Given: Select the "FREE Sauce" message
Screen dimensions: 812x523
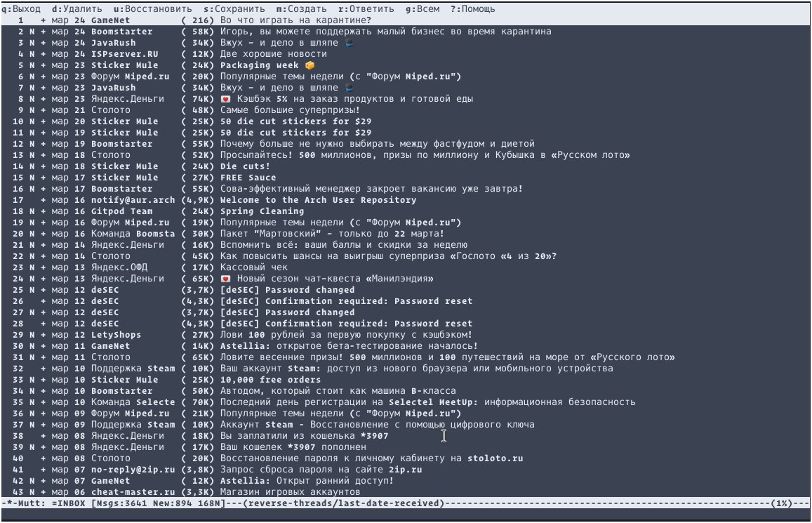Looking at the screenshot, I should click(406, 177).
